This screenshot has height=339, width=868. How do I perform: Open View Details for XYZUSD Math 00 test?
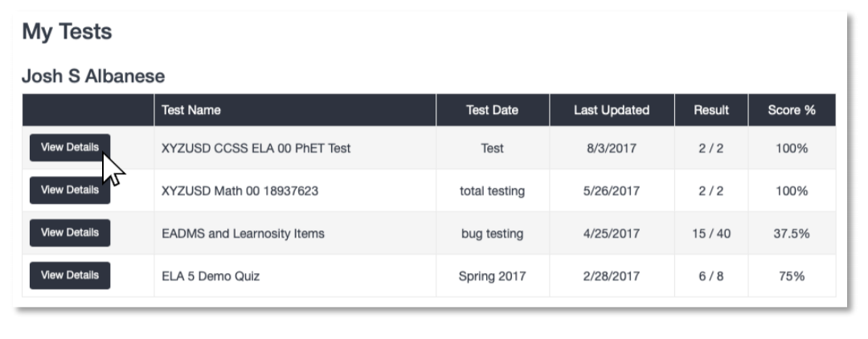[70, 190]
